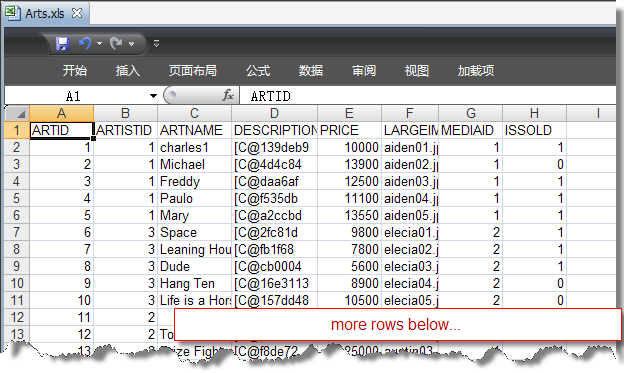
Task: Click the Undo arrow icon
Action: (85, 43)
